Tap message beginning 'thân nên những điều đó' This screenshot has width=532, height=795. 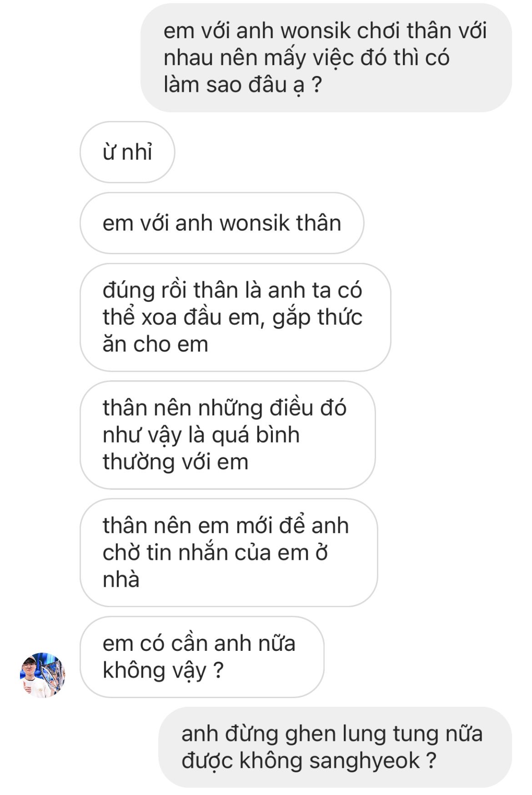tap(227, 435)
